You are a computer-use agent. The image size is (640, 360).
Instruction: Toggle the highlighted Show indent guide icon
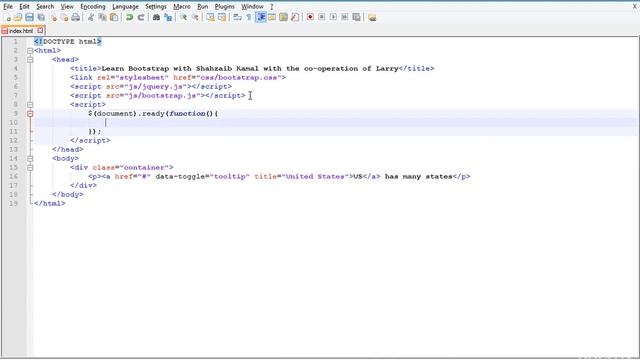click(260, 17)
